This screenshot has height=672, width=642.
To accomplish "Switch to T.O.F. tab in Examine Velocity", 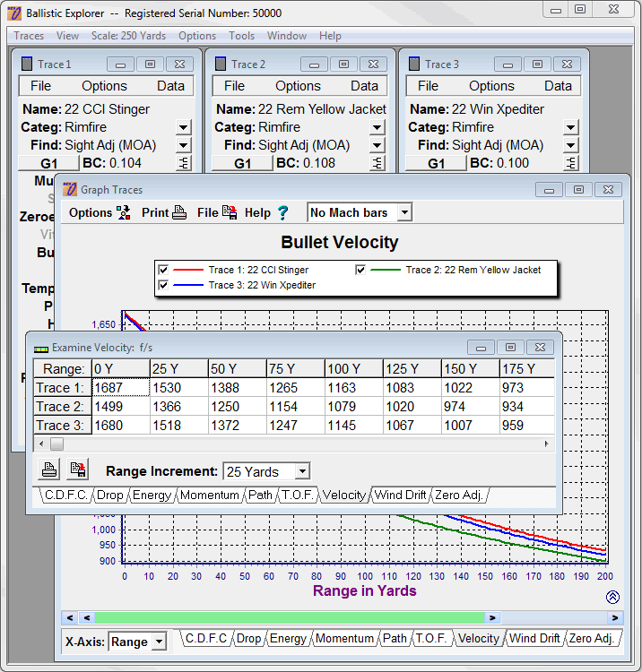I will (x=297, y=495).
